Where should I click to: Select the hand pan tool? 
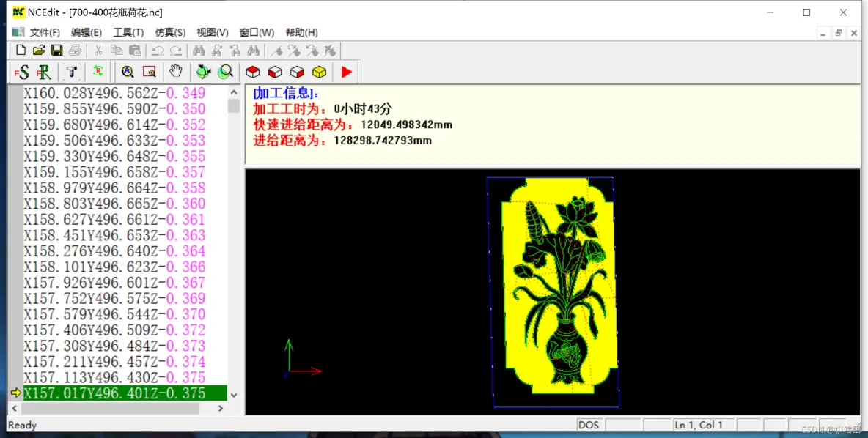coord(175,71)
